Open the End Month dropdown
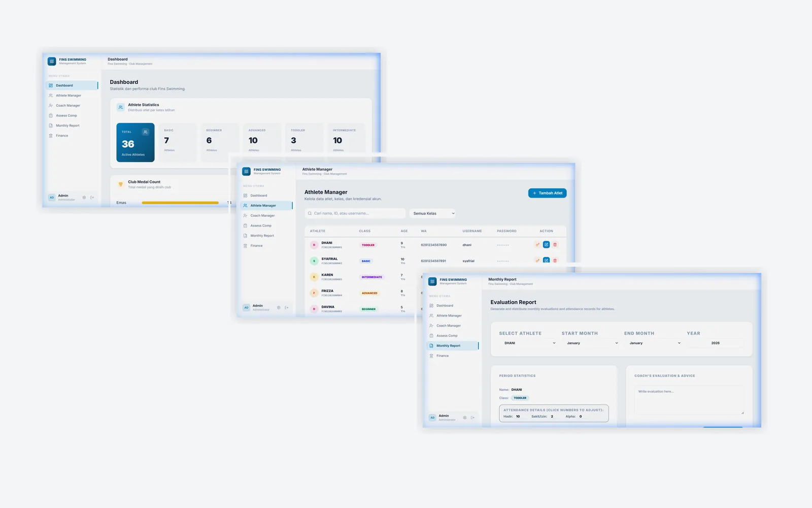Screen dimensions: 812x508 click(x=654, y=343)
